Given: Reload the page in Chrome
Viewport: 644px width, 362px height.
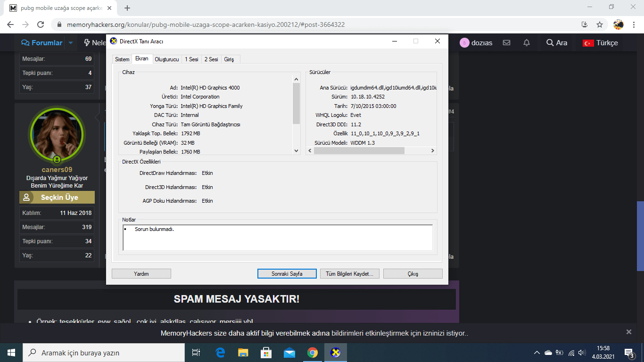Looking at the screenshot, I should click(41, 25).
